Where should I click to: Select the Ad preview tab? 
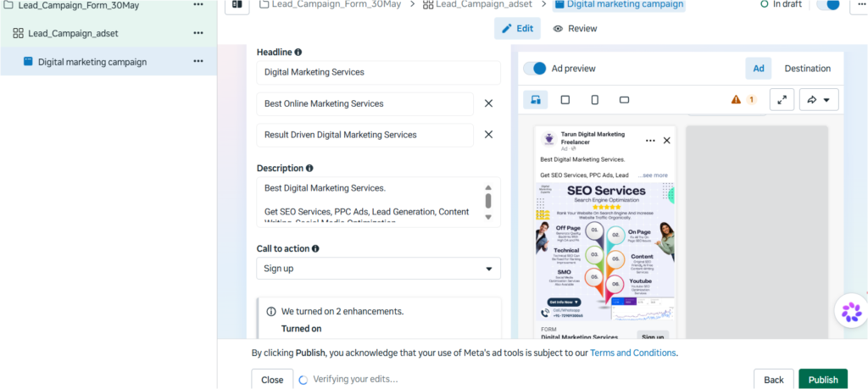tap(759, 69)
